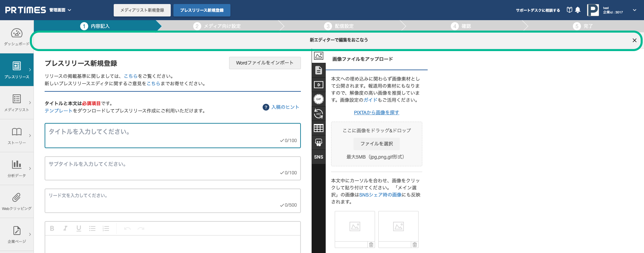This screenshot has height=253, width=644.
Task: Go to step 5 完了
Action: pos(583,26)
